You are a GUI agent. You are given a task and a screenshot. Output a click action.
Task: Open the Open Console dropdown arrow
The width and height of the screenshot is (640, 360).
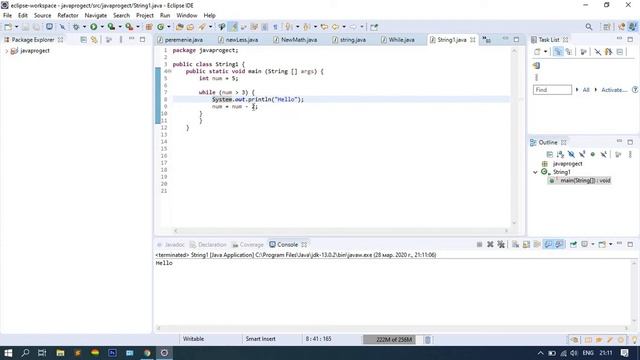[611, 244]
